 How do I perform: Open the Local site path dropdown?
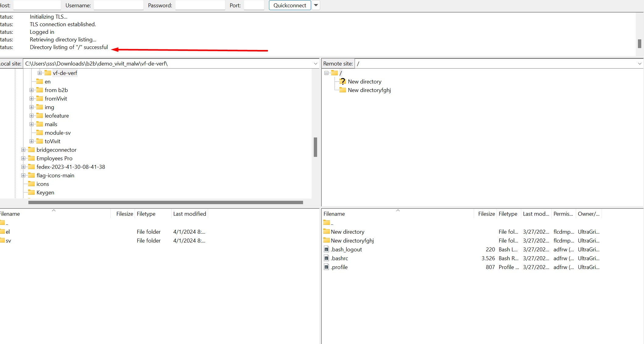coord(315,64)
